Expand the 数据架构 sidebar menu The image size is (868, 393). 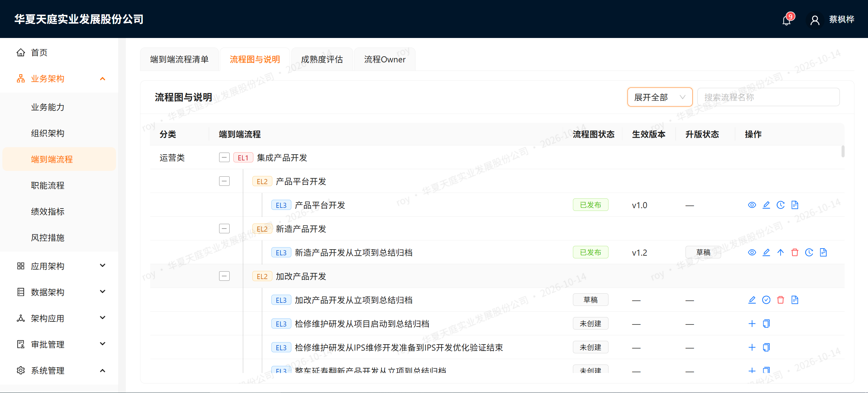[x=59, y=292]
